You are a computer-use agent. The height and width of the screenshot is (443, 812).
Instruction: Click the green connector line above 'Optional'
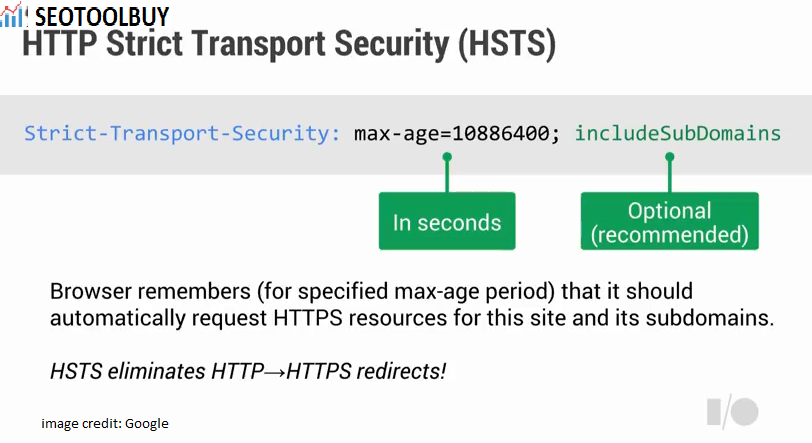point(670,177)
